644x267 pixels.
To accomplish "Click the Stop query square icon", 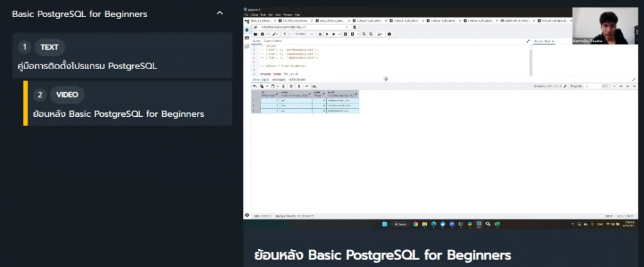I will click(320, 34).
